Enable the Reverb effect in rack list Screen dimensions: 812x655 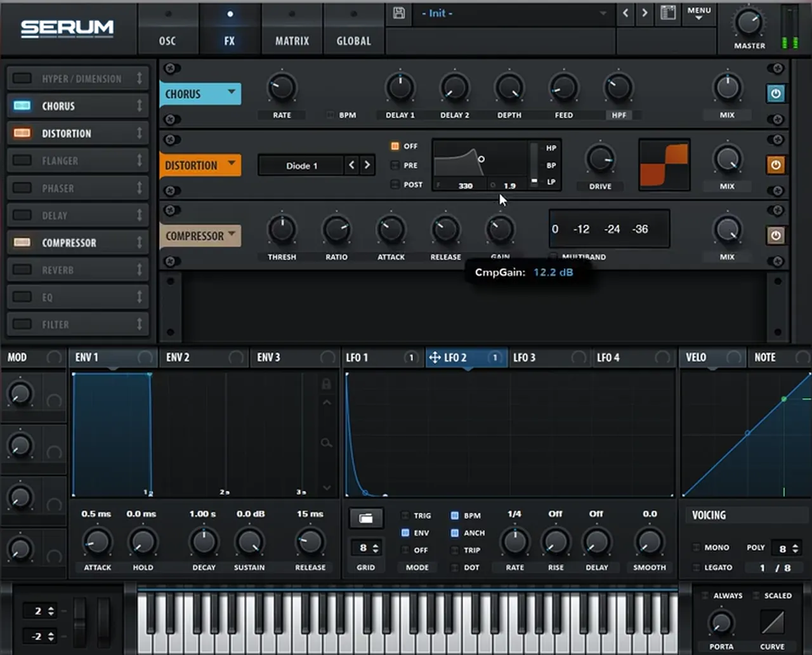[x=22, y=270]
